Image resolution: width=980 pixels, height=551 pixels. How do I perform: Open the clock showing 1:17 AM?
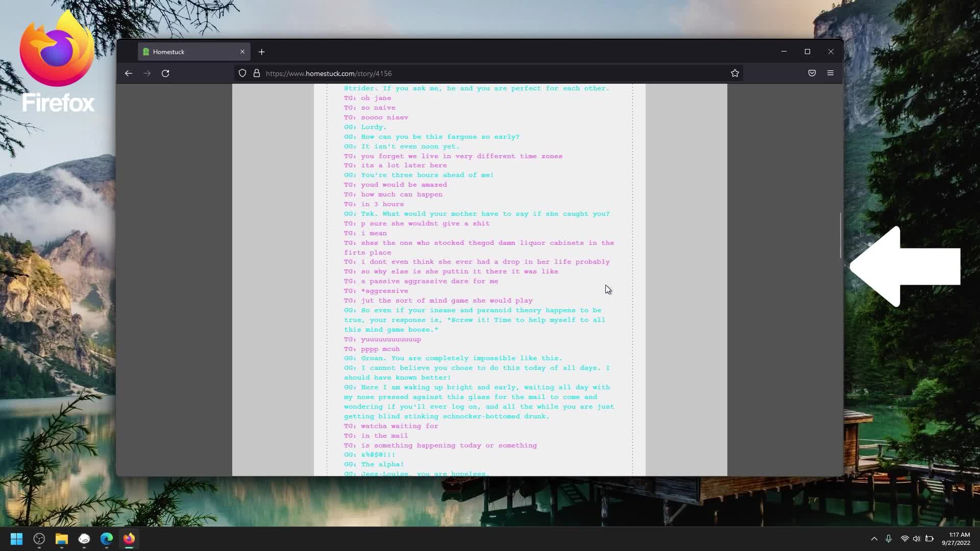[x=955, y=539]
